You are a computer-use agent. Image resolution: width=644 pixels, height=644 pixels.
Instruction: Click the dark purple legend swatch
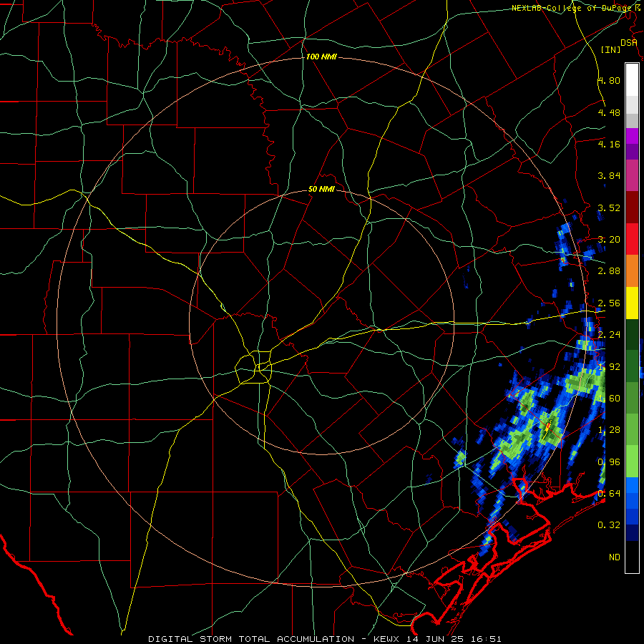point(632,152)
